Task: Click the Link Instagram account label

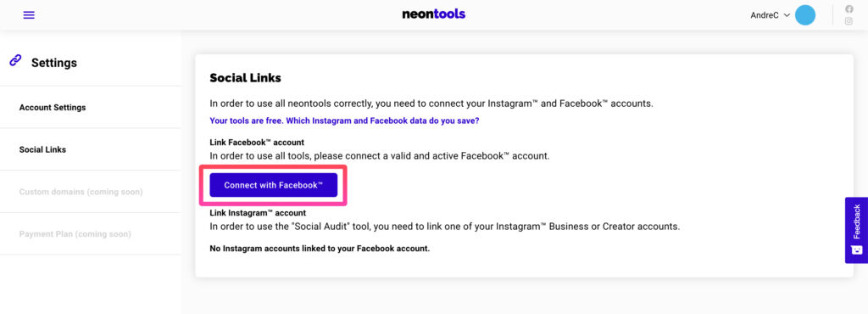Action: [x=258, y=213]
